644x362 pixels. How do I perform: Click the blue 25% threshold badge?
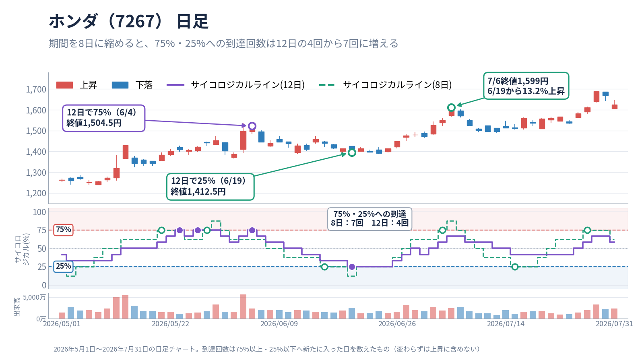click(x=63, y=266)
